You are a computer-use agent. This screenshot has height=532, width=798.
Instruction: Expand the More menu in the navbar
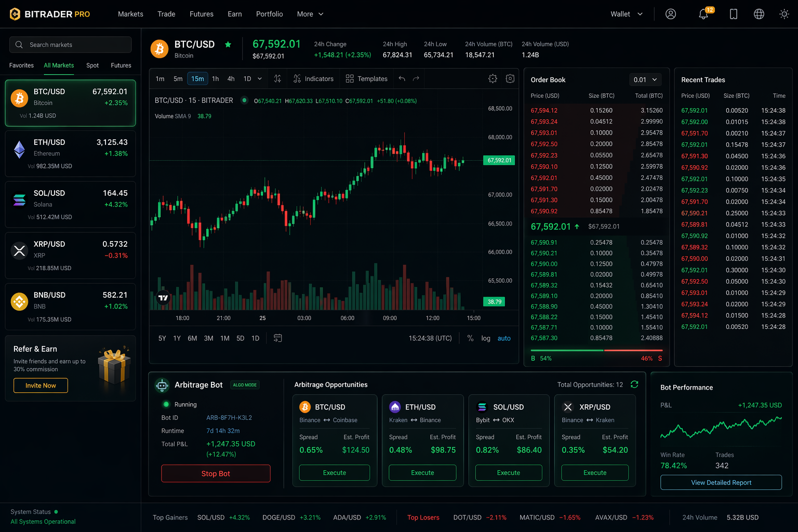click(310, 14)
